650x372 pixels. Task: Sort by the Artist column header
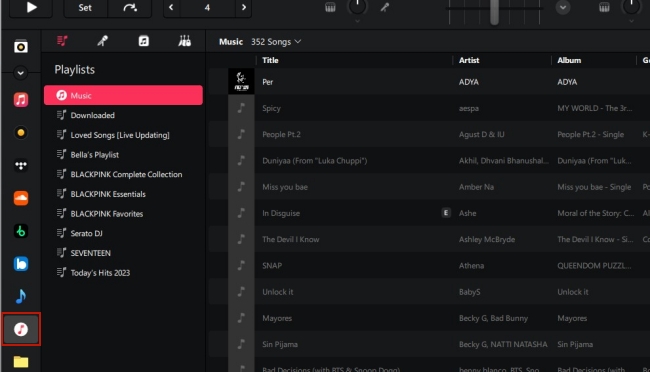(469, 60)
